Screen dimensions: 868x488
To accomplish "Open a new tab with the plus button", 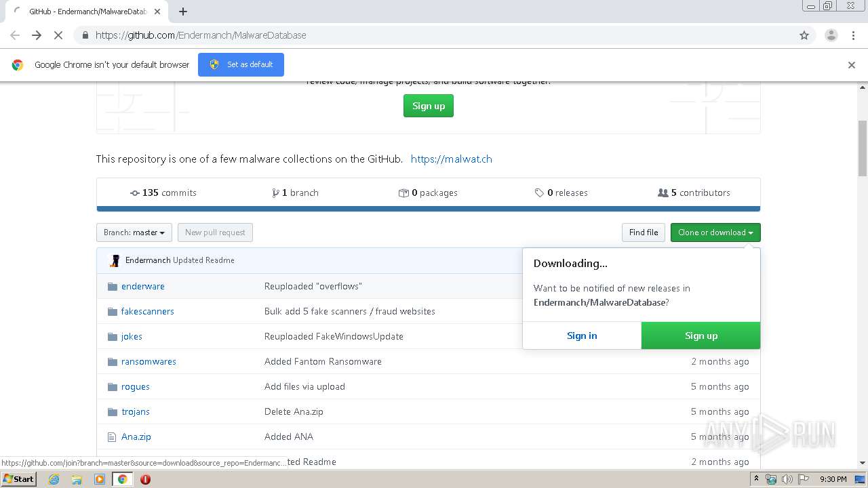I will pyautogui.click(x=183, y=12).
